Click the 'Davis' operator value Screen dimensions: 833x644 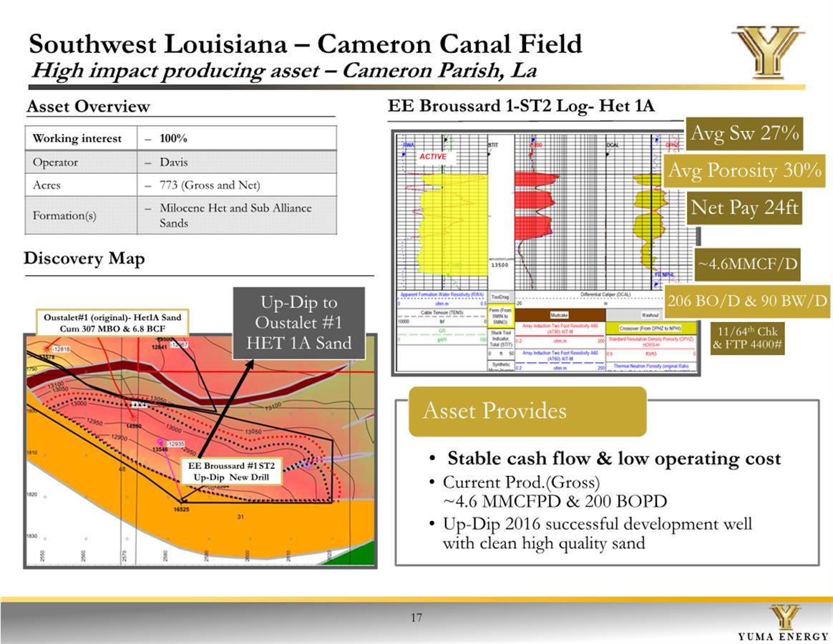click(x=237, y=162)
